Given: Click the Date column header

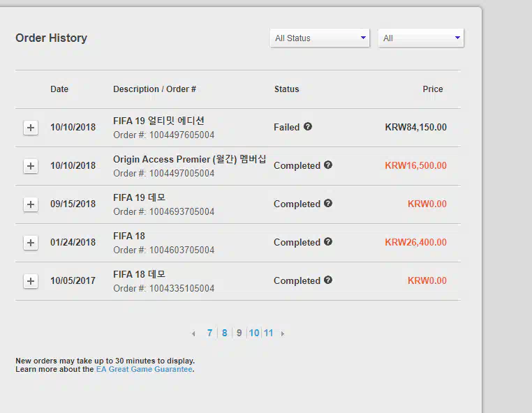Looking at the screenshot, I should pyautogui.click(x=59, y=89).
